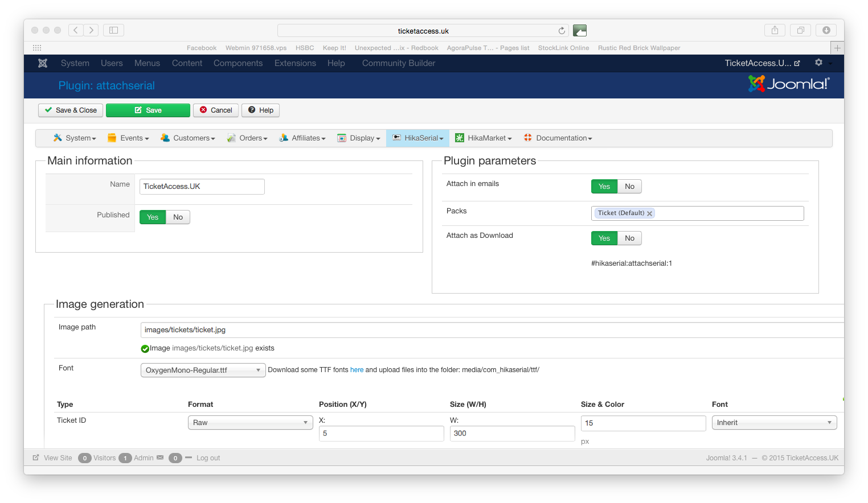The height and width of the screenshot is (503, 868).
Task: Click the Packs tag input field
Action: (698, 213)
